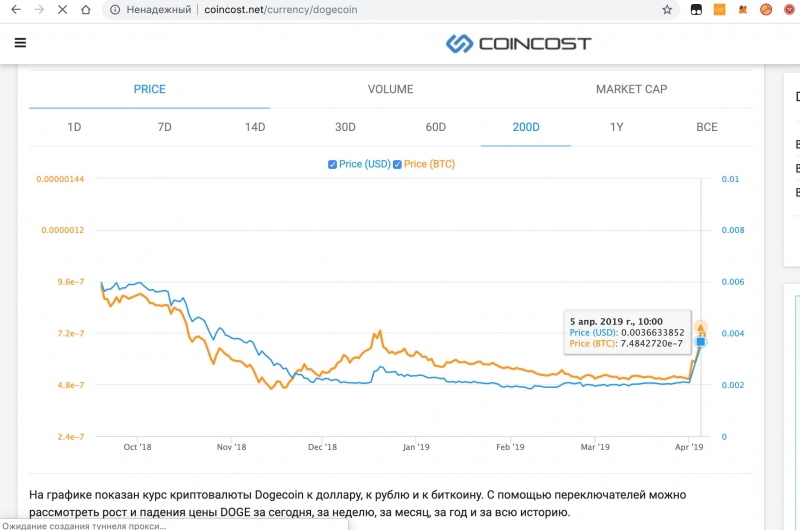Image resolution: width=800 pixels, height=530 pixels.
Task: Click site info icon in address bar
Action: [115, 10]
